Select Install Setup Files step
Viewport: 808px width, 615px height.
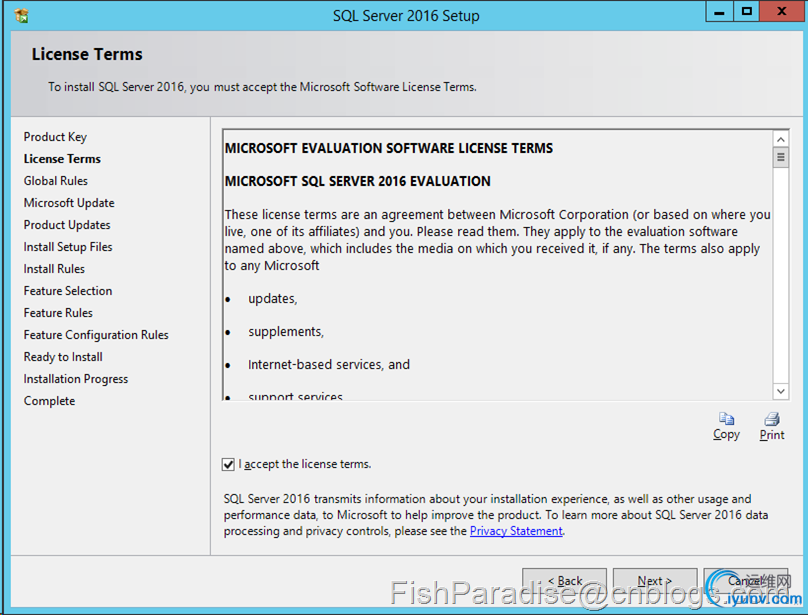pyautogui.click(x=68, y=247)
